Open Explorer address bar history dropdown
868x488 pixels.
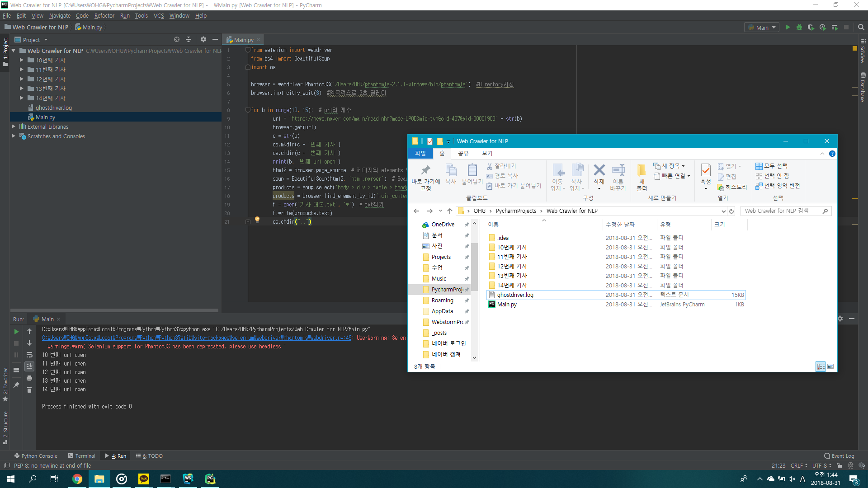point(723,211)
